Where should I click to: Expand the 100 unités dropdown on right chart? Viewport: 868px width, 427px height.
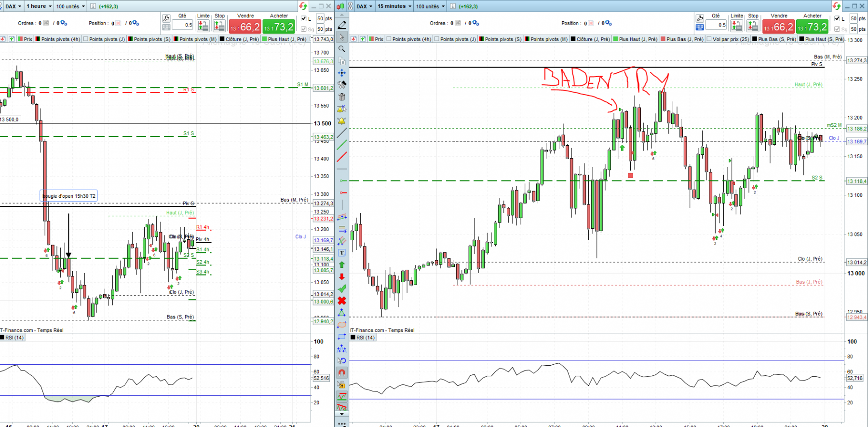click(430, 6)
